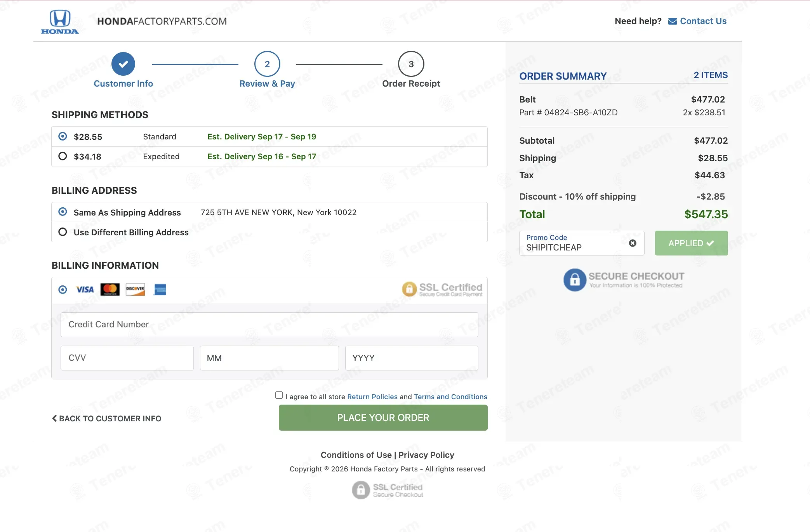
Task: Select the $28.55 Standard shipping radio
Action: [63, 136]
